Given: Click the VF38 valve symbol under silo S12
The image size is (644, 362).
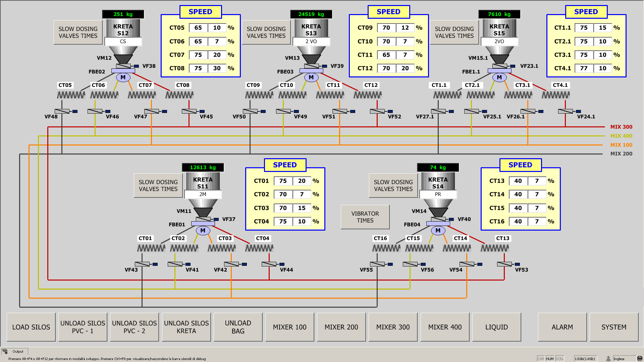Looking at the screenshot, I should [x=123, y=66].
